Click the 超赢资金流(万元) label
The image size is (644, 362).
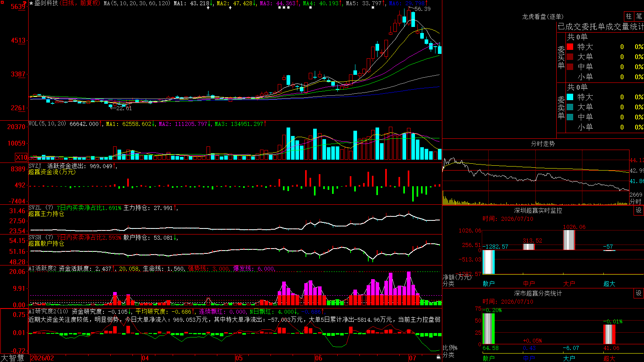pyautogui.click(x=52, y=172)
